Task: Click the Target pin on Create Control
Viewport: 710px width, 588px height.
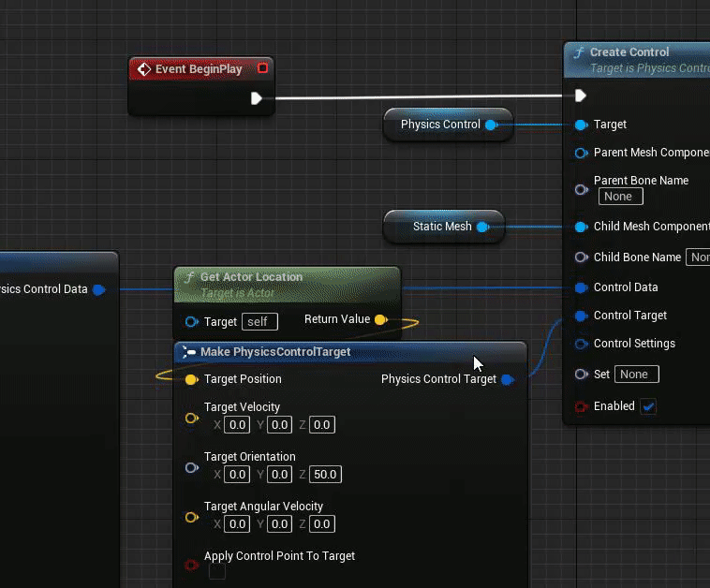Action: 581,125
